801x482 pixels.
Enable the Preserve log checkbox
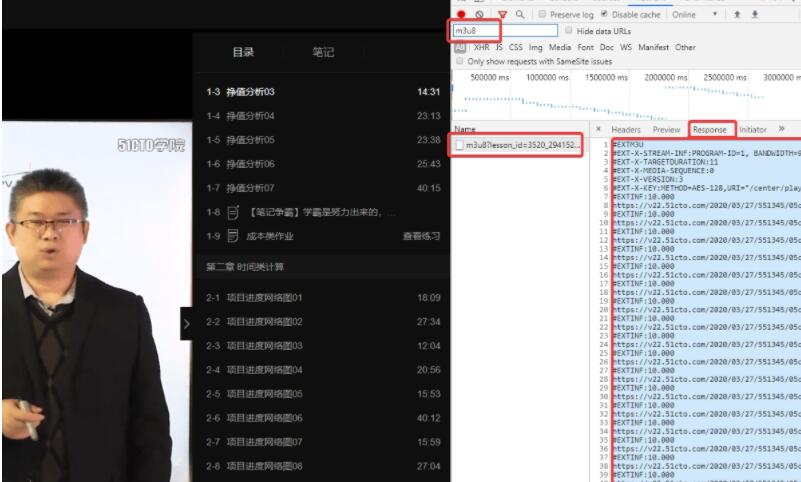pos(541,15)
